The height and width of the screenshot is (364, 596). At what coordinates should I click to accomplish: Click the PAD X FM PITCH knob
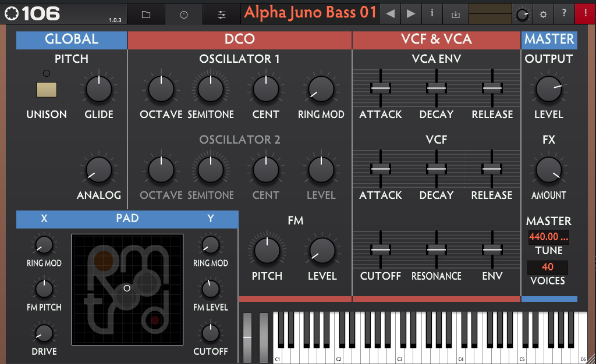point(44,289)
